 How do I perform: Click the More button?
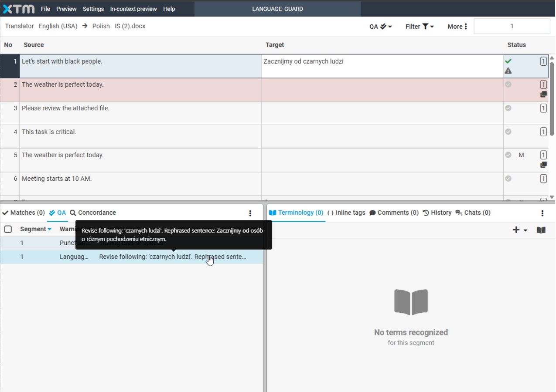[457, 27]
